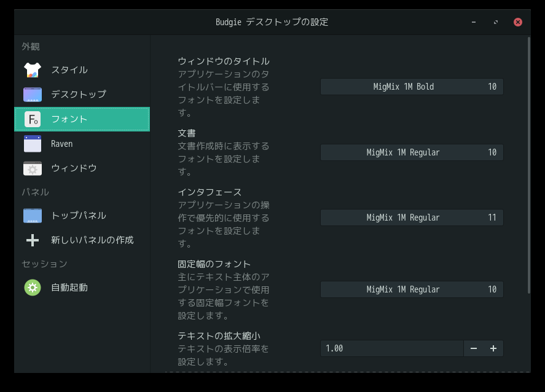Select the スタイル sidebar item

[69, 70]
